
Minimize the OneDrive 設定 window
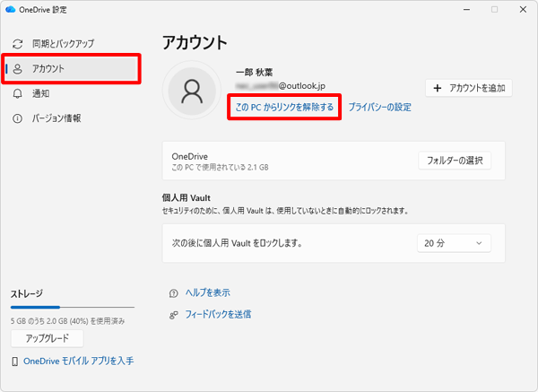(x=466, y=10)
